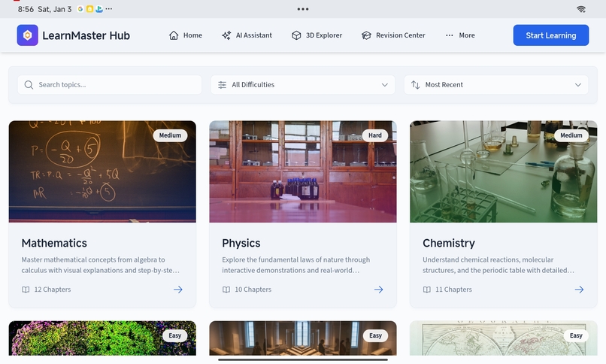The width and height of the screenshot is (606, 364).
Task: Open the More menu
Action: pyautogui.click(x=460, y=35)
